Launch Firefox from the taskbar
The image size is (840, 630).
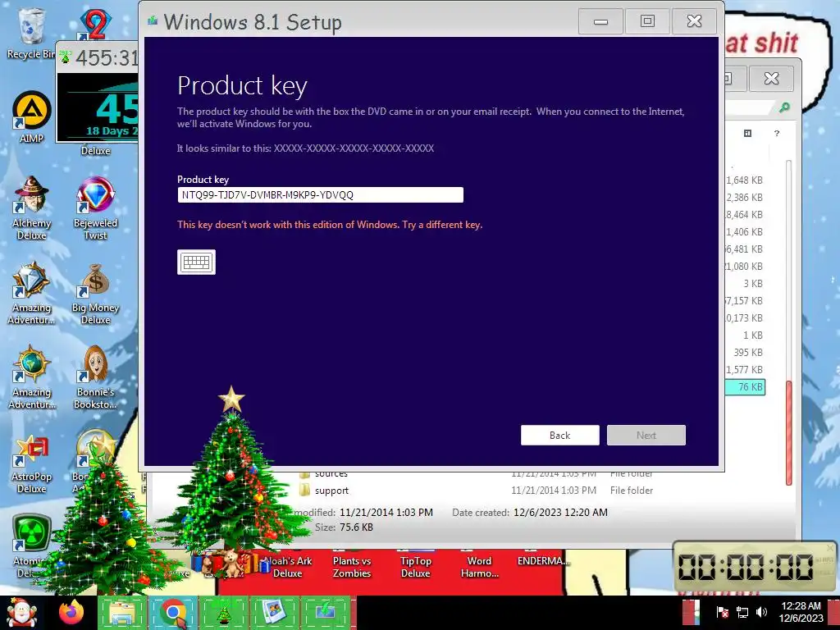(x=71, y=613)
